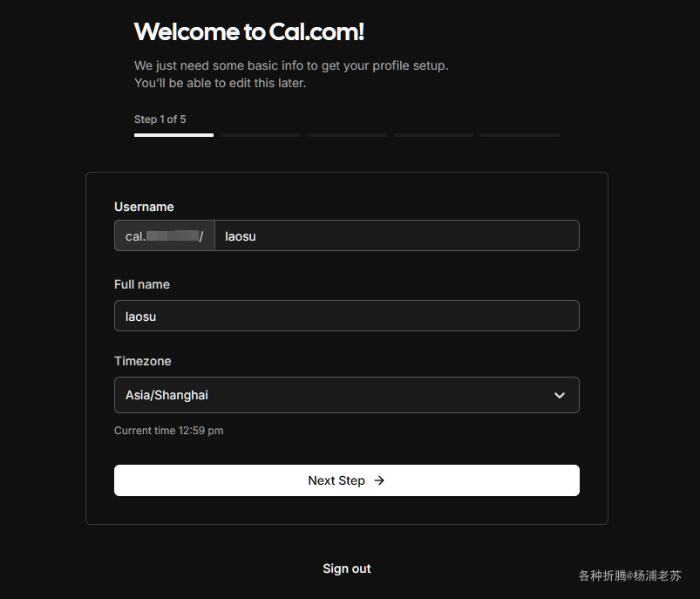Click the Full name field label
The image size is (700, 599).
tap(142, 284)
